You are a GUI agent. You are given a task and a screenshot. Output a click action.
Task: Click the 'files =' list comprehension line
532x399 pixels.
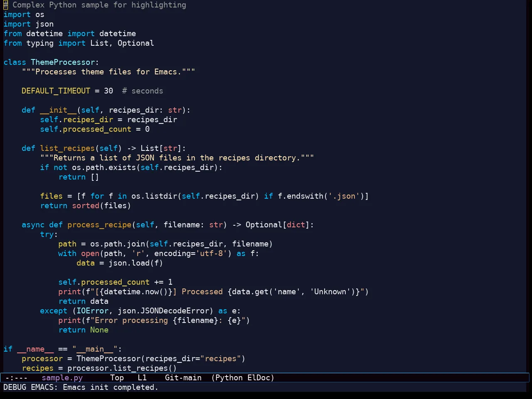(204, 196)
